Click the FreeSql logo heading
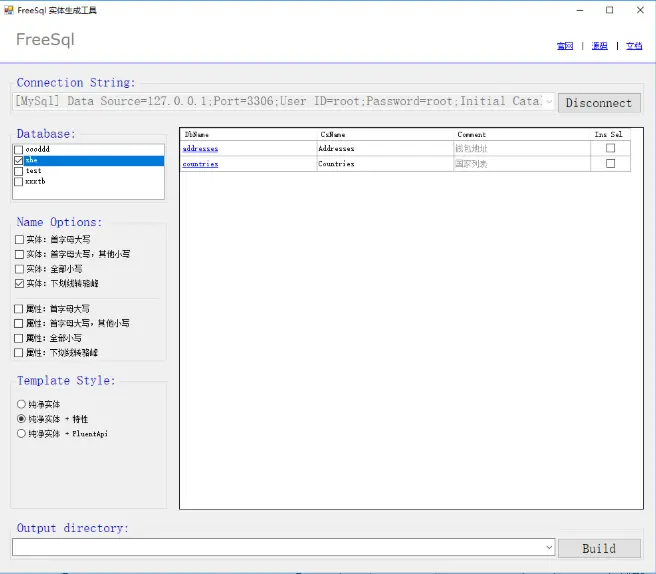The image size is (656, 574). [x=45, y=40]
